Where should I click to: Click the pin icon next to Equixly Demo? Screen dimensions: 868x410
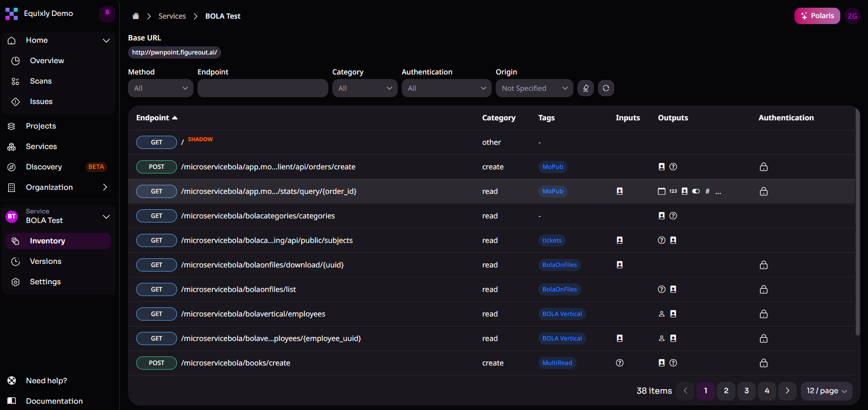coord(107,14)
